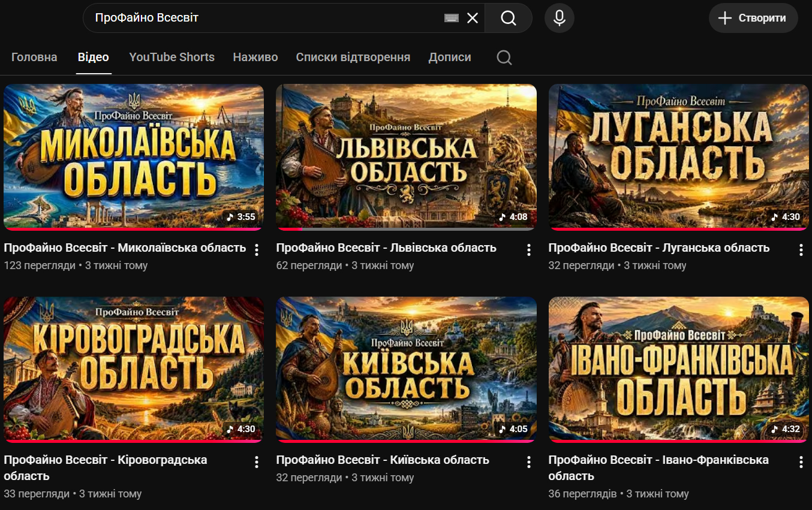Start voice search with the microphone icon

click(560, 18)
